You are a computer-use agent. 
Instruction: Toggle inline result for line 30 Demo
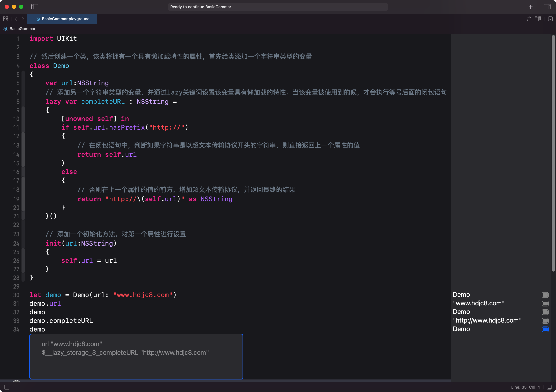545,295
